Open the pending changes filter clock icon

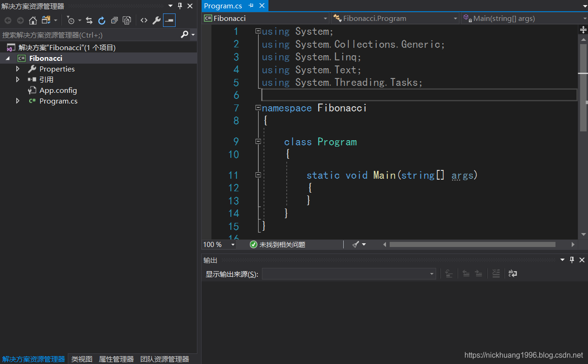click(71, 20)
